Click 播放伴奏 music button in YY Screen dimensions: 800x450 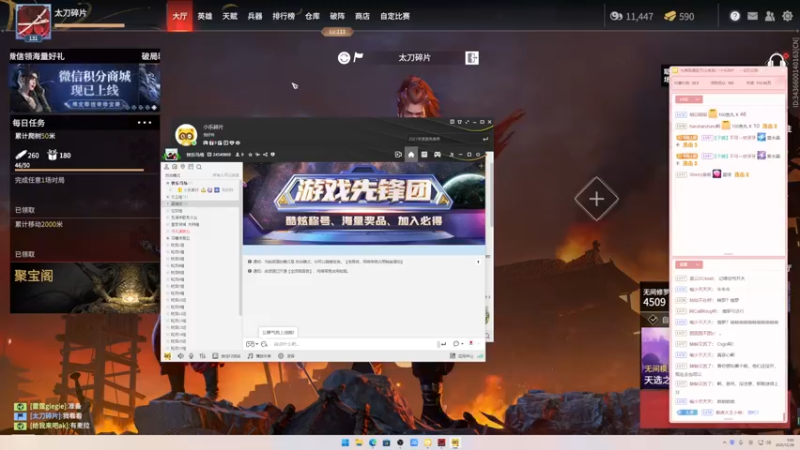(x=259, y=356)
